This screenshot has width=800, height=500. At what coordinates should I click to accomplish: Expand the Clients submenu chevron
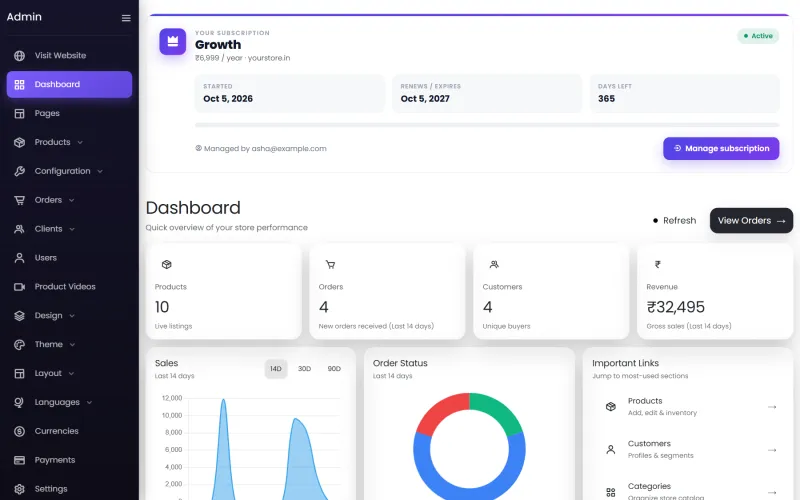pos(72,229)
